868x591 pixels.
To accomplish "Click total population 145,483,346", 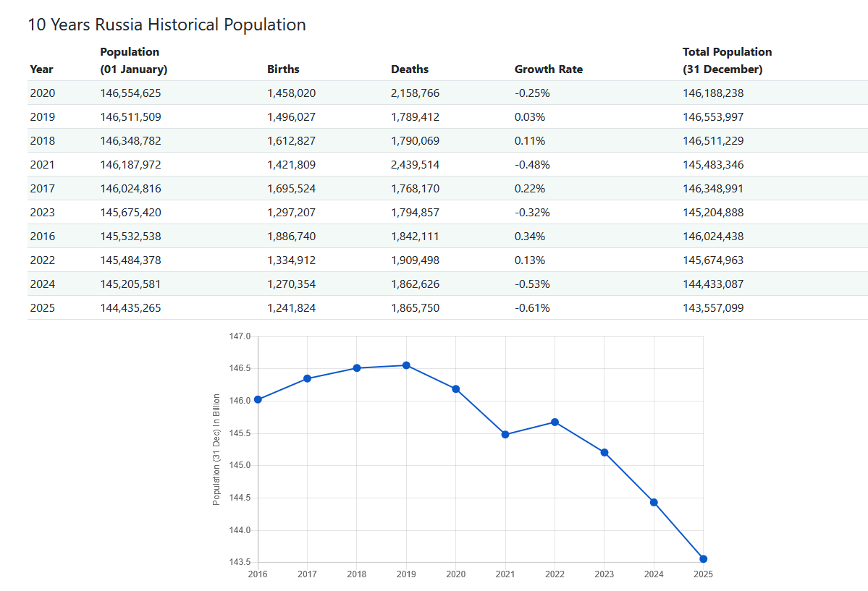I will click(x=713, y=164).
